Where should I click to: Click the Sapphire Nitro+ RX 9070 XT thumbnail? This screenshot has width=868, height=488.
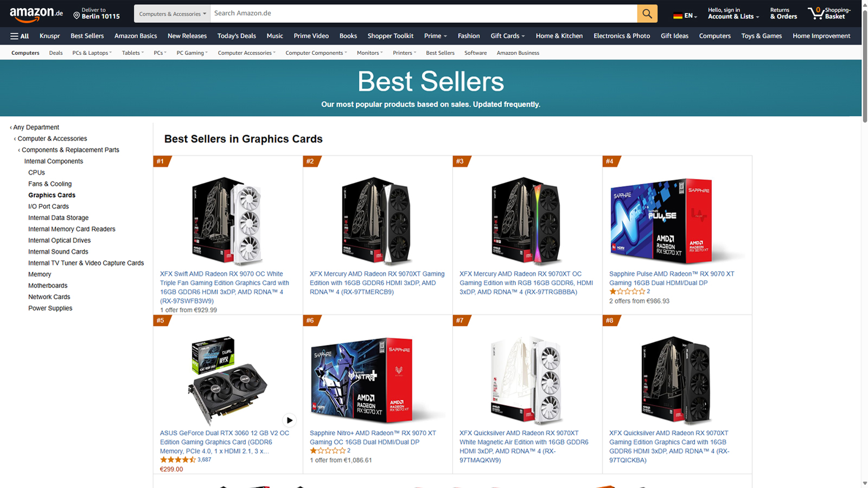click(x=362, y=380)
